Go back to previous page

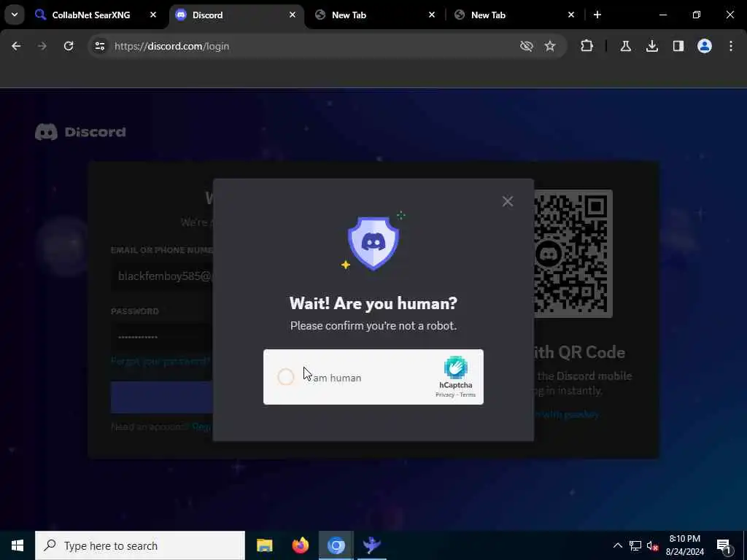click(16, 46)
